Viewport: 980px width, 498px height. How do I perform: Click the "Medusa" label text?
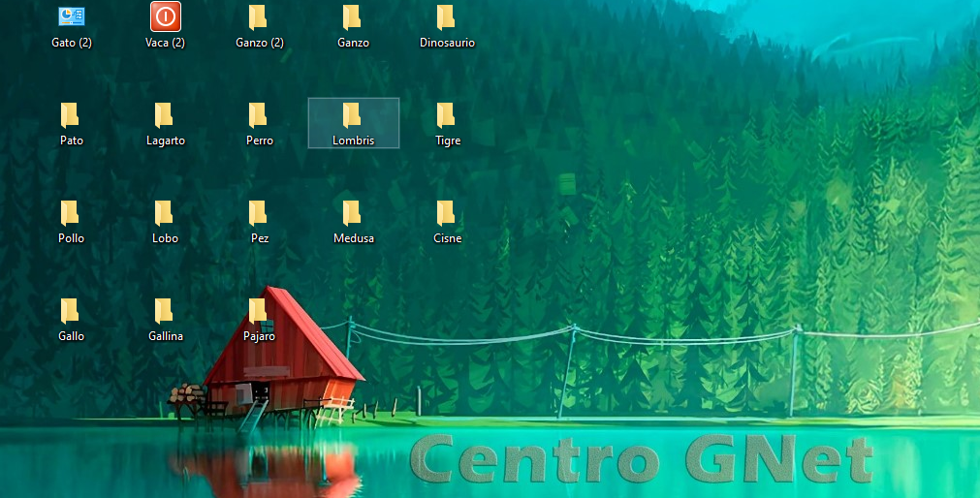click(x=354, y=238)
